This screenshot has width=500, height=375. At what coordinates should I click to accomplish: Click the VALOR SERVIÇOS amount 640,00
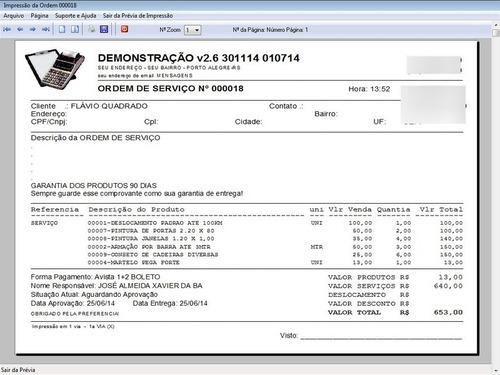[448, 286]
